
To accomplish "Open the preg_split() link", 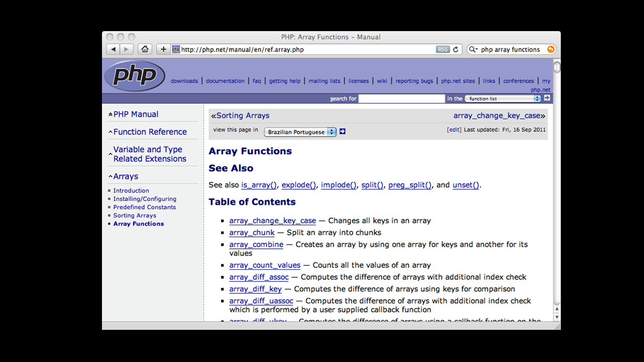I will click(x=410, y=185).
